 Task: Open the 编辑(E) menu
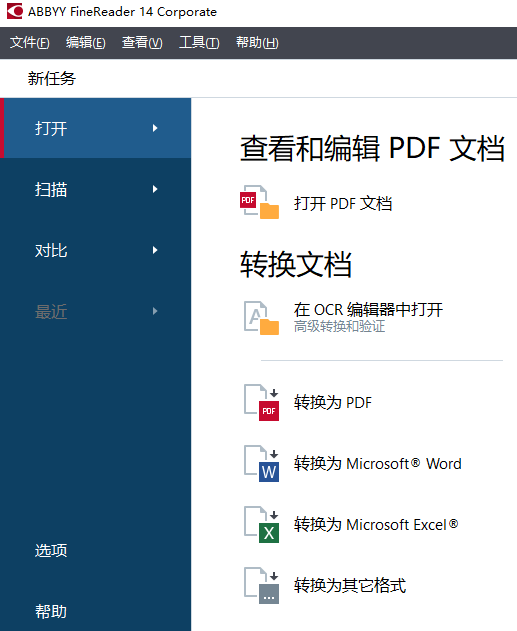tap(86, 42)
